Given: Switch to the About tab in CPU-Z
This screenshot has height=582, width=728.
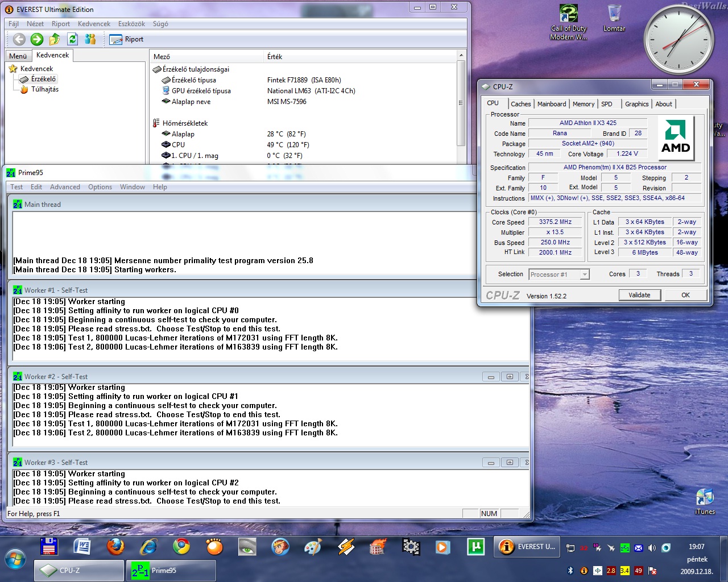Looking at the screenshot, I should (x=664, y=104).
